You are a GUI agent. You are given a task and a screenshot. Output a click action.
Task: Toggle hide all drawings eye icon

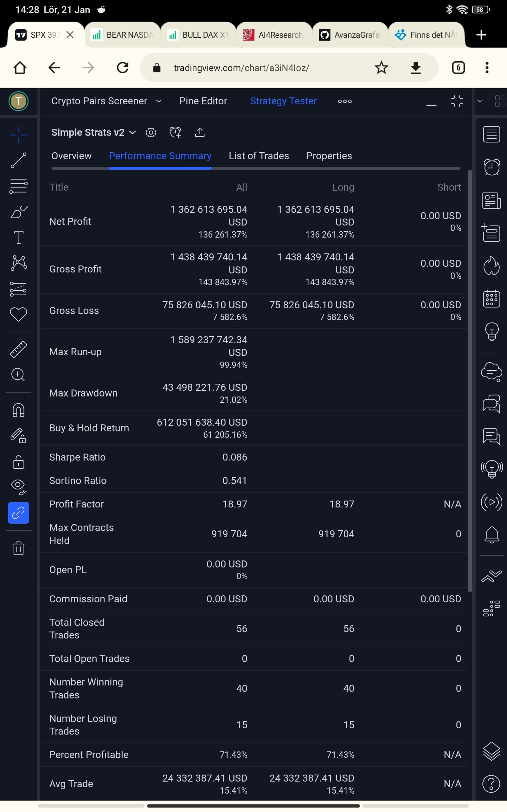pyautogui.click(x=18, y=487)
